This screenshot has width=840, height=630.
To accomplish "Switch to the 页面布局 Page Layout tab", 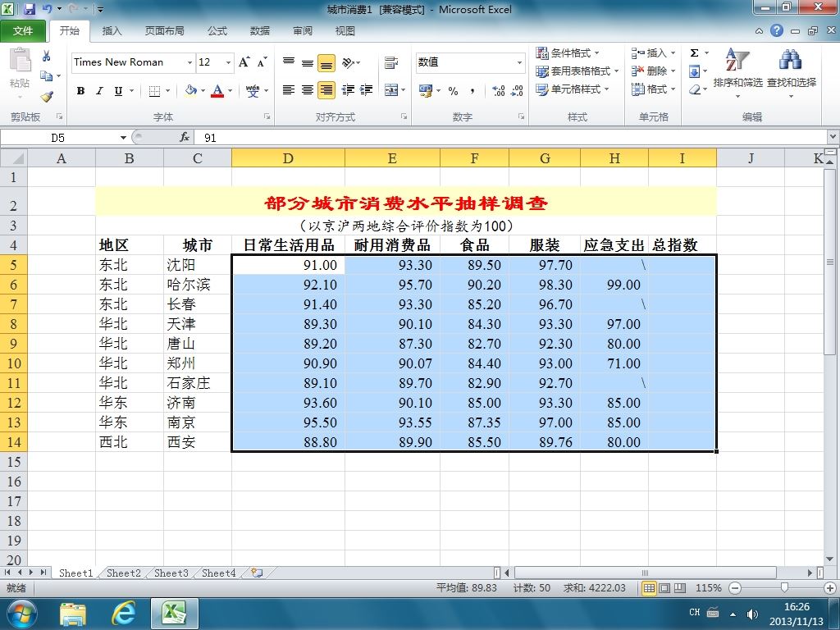I will coord(164,31).
